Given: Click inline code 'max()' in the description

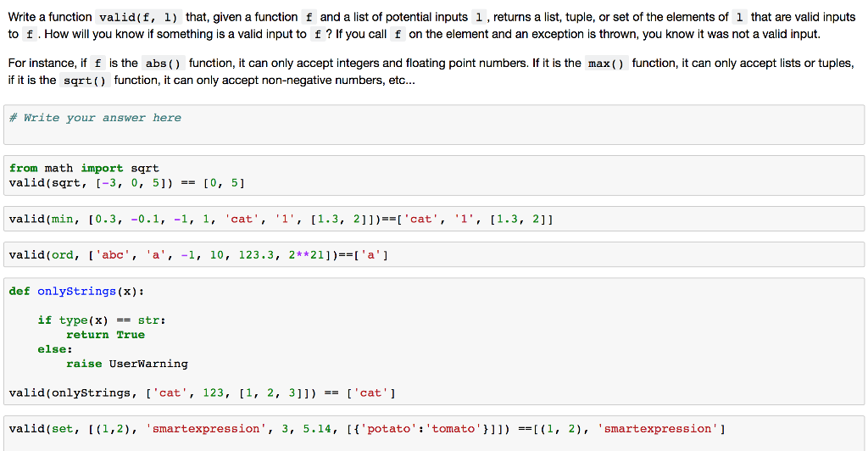Looking at the screenshot, I should (x=606, y=64).
